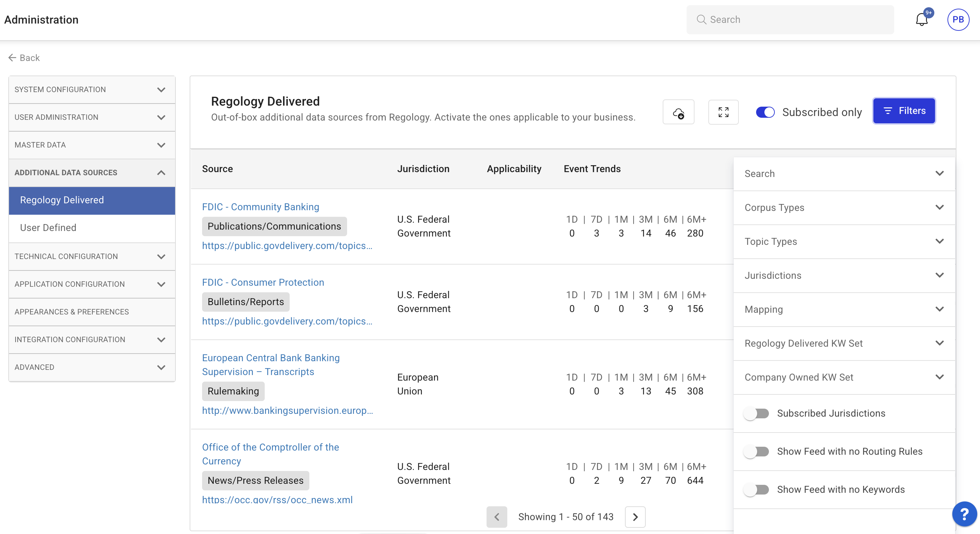Click the fullscreen expand icon
The image size is (980, 534).
point(723,112)
